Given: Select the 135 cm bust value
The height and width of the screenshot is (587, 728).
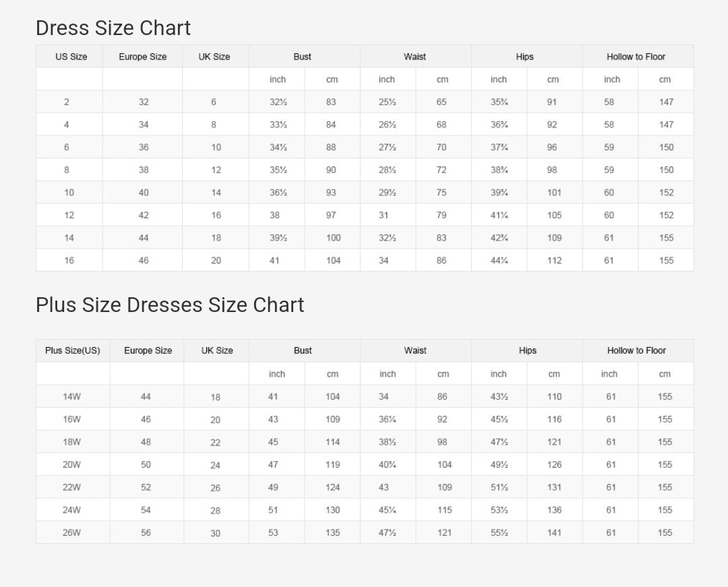Looking at the screenshot, I should pos(333,532).
